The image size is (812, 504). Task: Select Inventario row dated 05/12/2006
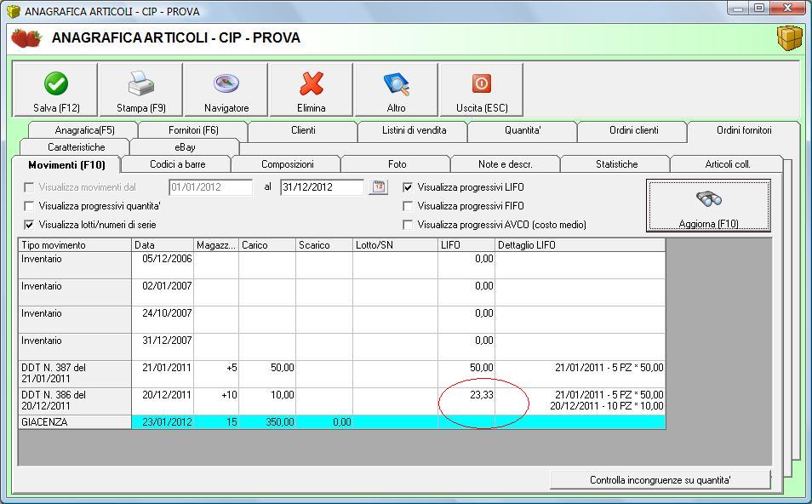(x=342, y=266)
